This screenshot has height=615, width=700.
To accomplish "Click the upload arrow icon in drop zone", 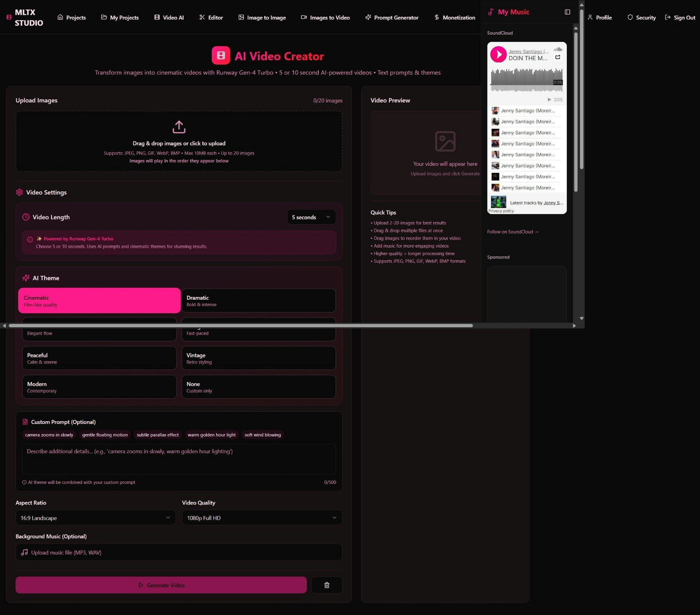I will 179,127.
